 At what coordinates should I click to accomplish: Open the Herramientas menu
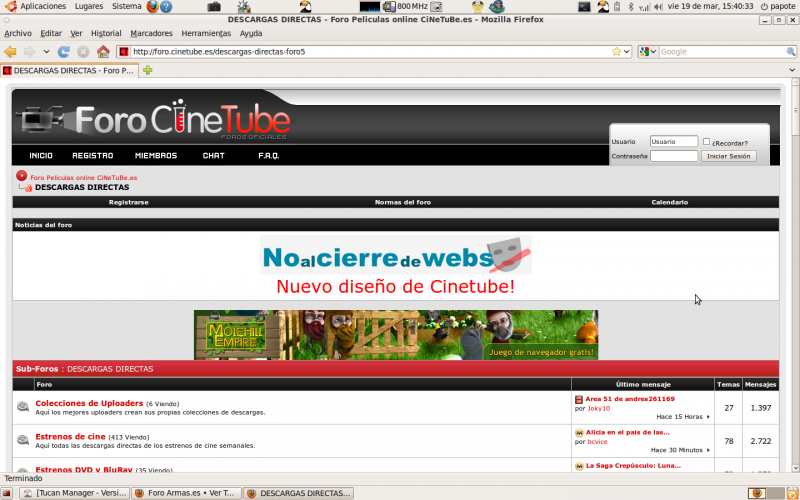pos(206,33)
